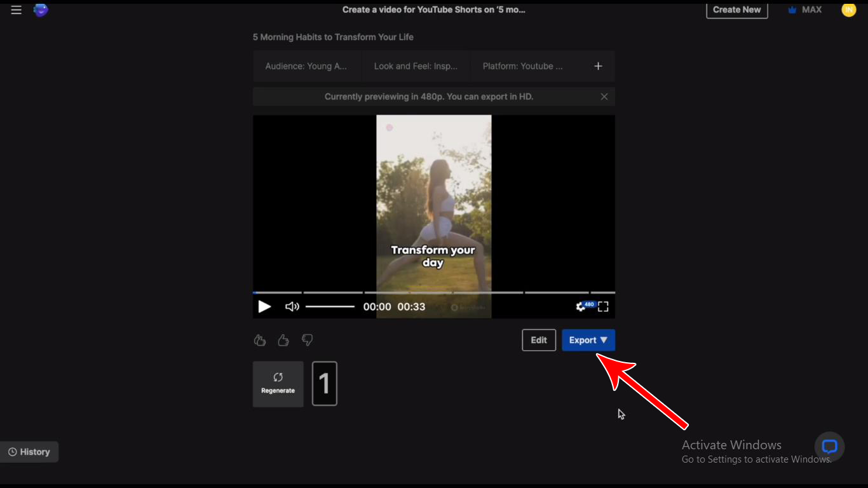Click the InVideo logo icon

click(x=41, y=10)
